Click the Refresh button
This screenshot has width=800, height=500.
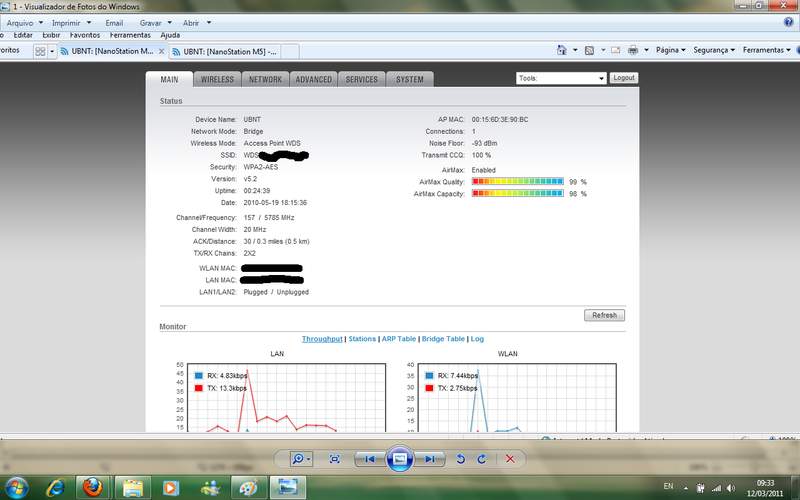pos(604,315)
